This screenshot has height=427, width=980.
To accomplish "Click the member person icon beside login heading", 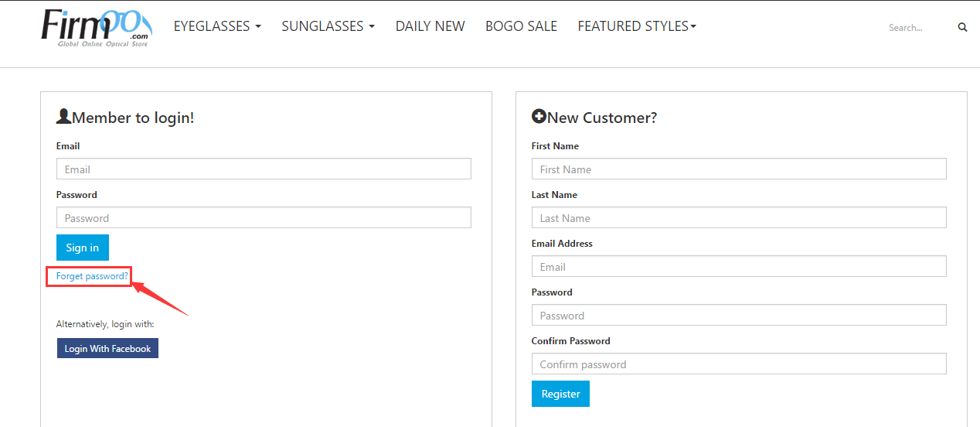I will click(63, 117).
